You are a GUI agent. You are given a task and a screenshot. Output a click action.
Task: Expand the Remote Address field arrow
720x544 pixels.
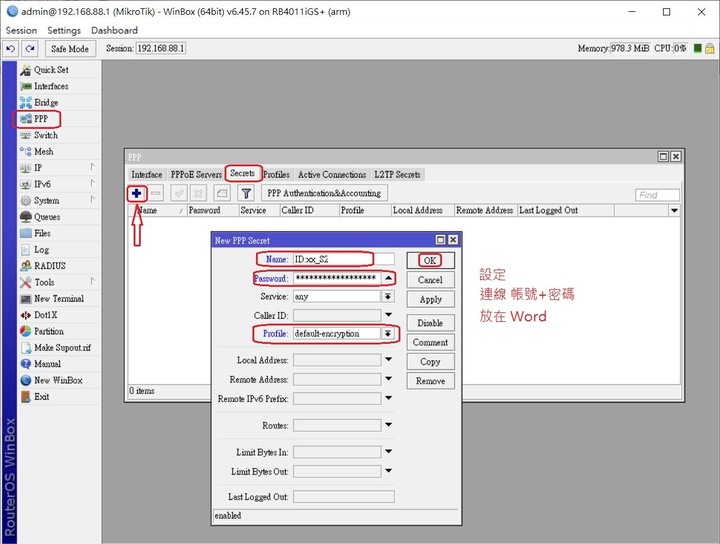(x=388, y=379)
